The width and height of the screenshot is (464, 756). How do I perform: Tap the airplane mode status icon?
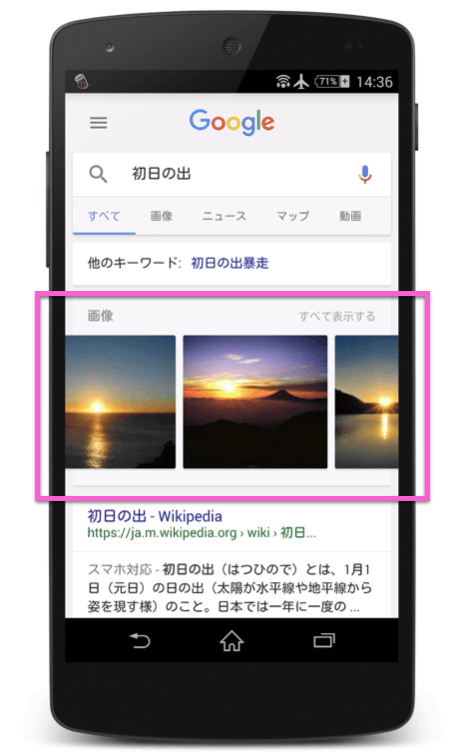point(301,81)
